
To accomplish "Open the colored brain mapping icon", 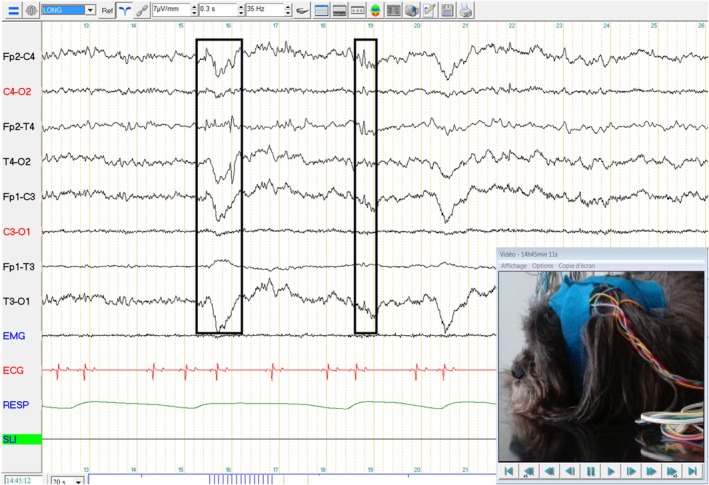I will point(375,10).
